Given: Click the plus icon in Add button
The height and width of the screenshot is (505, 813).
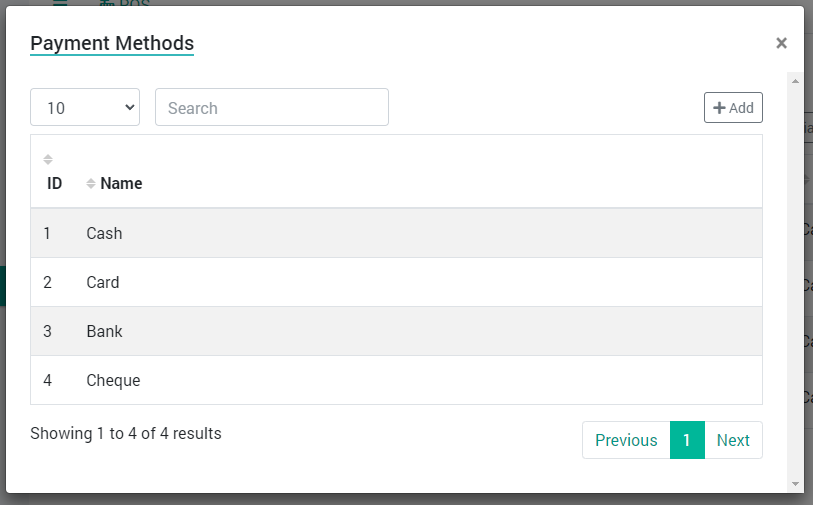Looking at the screenshot, I should tap(719, 108).
